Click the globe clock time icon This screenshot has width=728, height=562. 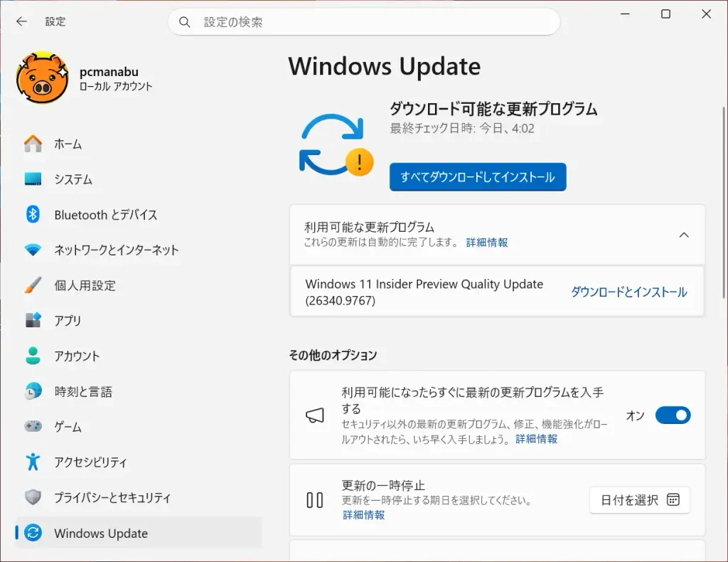33,391
